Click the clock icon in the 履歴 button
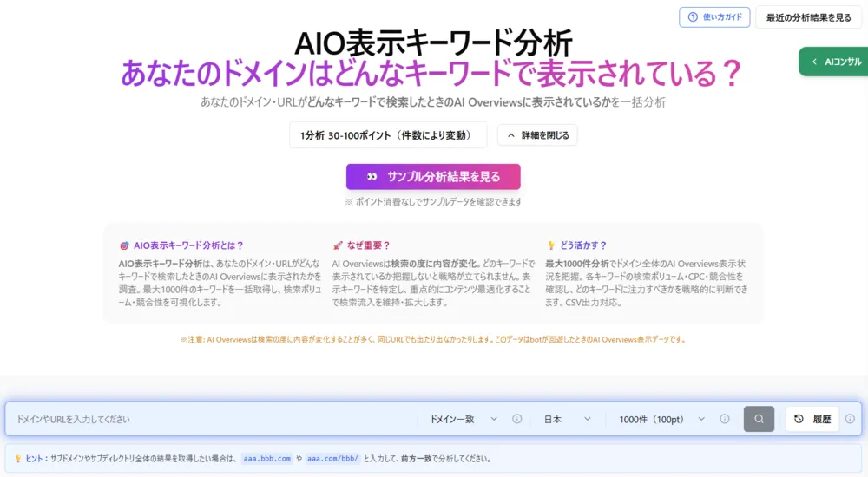The image size is (868, 477). pyautogui.click(x=799, y=419)
